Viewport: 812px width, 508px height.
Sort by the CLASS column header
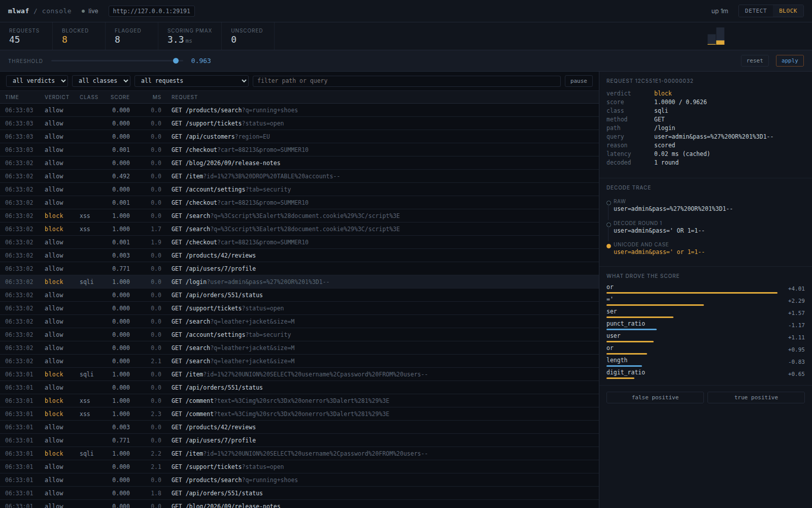coord(89,97)
